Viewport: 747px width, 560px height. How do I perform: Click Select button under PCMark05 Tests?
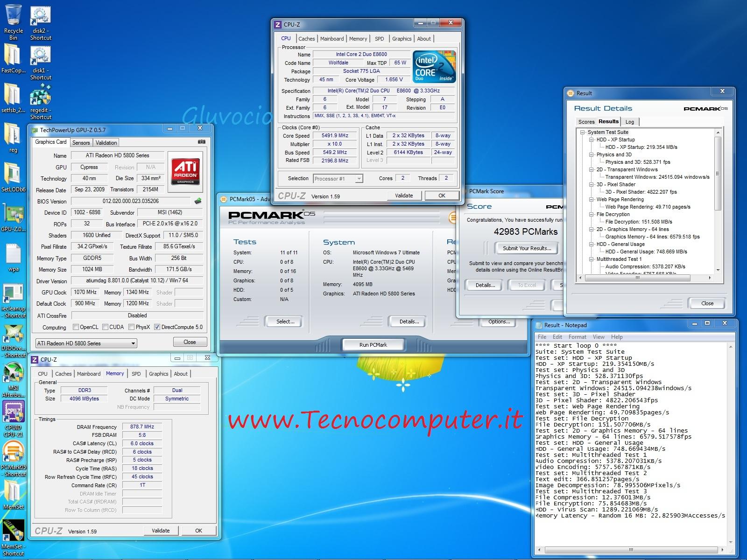pyautogui.click(x=285, y=322)
